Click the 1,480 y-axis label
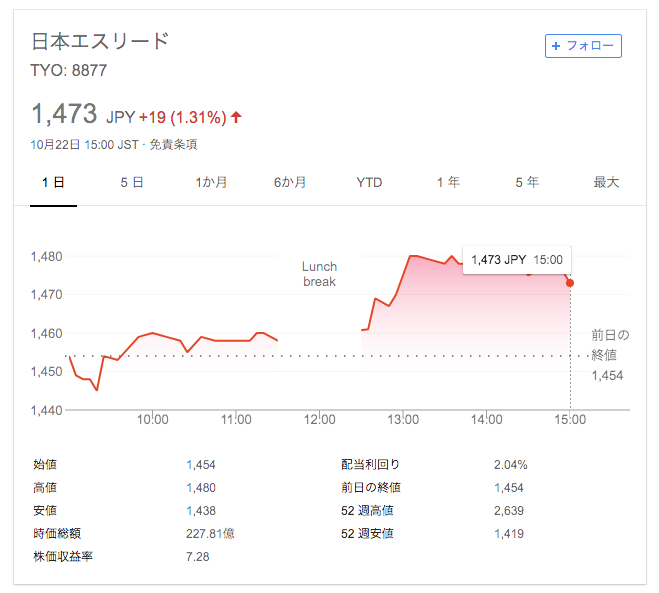The image size is (659, 593). pos(47,256)
